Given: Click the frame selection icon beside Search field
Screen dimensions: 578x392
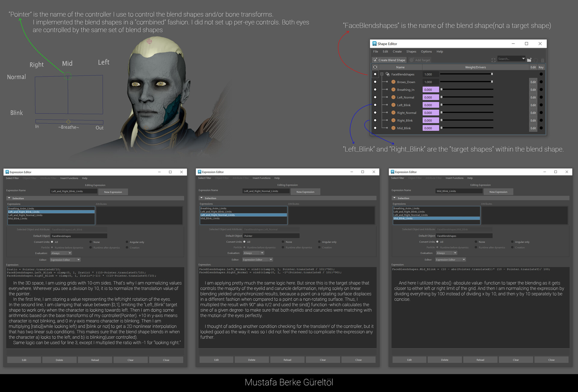Looking at the screenshot, I should point(493,60).
